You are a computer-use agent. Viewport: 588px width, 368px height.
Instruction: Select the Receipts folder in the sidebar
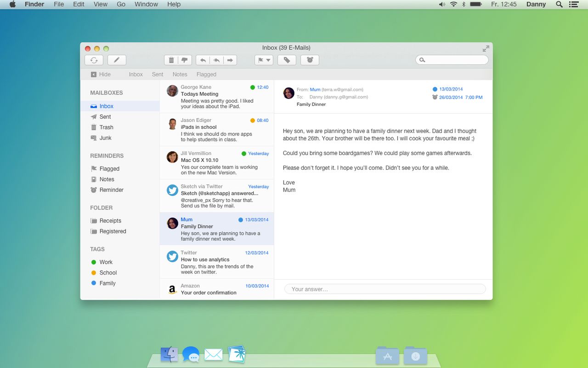click(x=110, y=221)
